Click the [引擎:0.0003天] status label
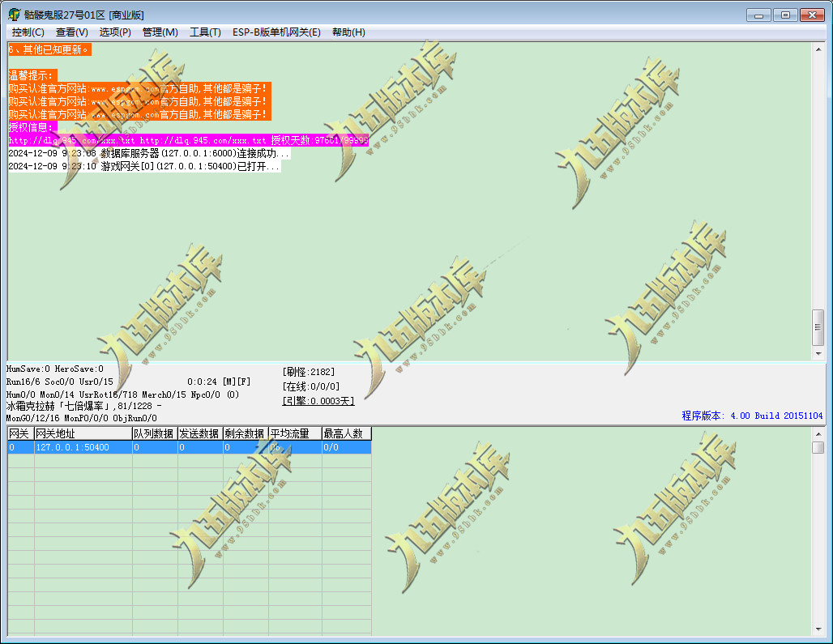Screen dimensions: 833x644 318,401
